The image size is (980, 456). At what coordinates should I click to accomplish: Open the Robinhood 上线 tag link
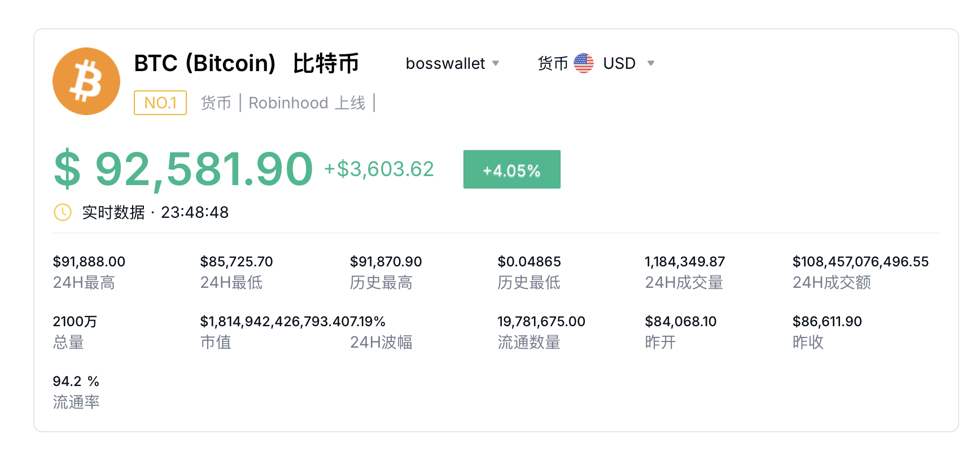coord(307,103)
